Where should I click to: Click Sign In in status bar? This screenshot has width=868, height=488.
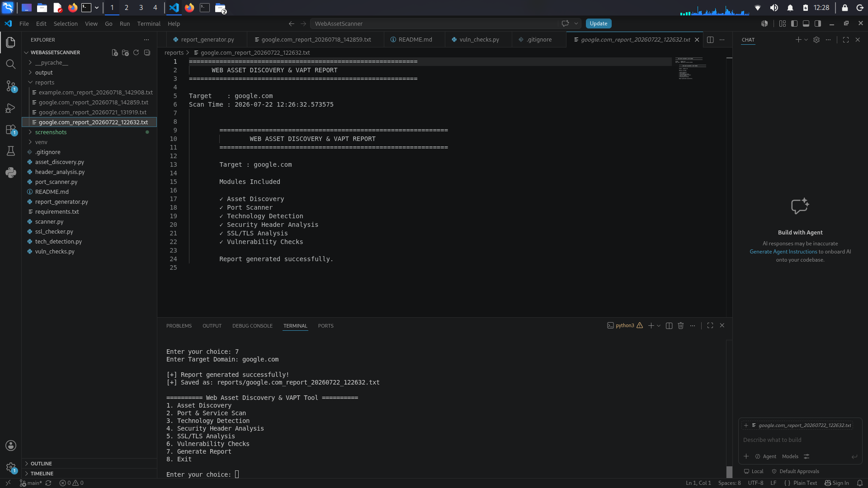pyautogui.click(x=837, y=483)
